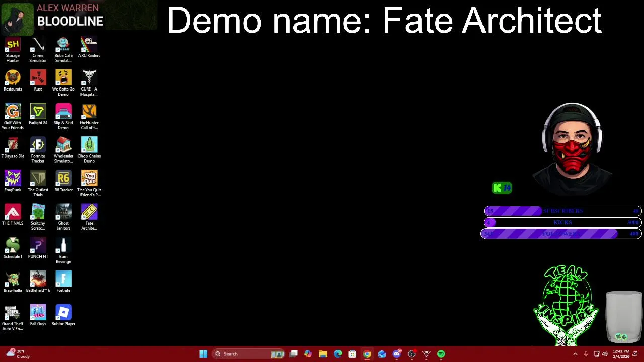Open the Crime Simulator desktop shortcut
The height and width of the screenshot is (362, 644).
38,50
